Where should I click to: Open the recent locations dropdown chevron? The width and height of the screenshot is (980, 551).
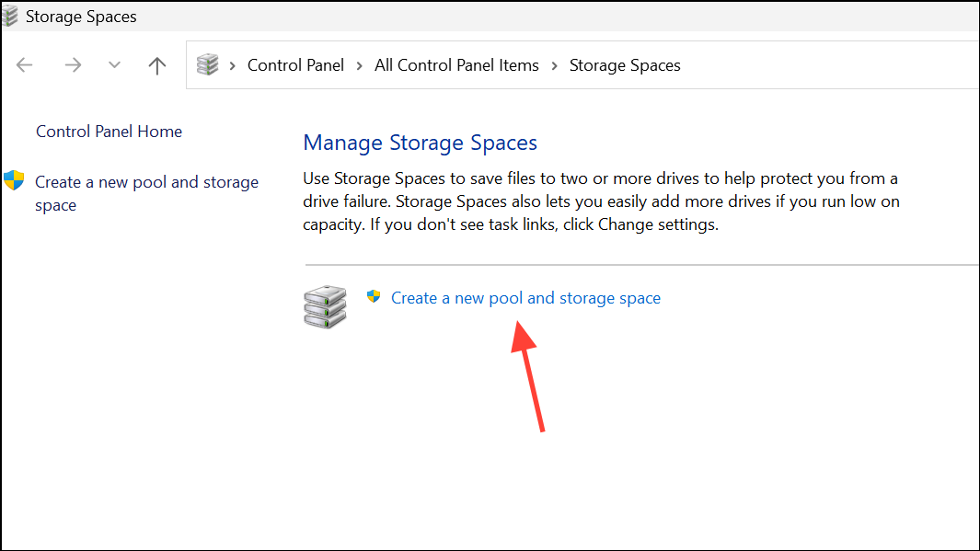point(114,64)
